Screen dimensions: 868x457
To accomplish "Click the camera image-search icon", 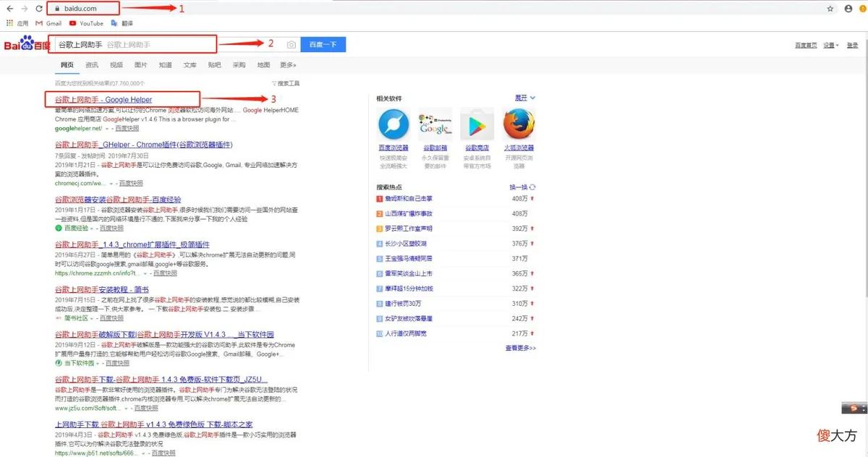I will (x=291, y=45).
